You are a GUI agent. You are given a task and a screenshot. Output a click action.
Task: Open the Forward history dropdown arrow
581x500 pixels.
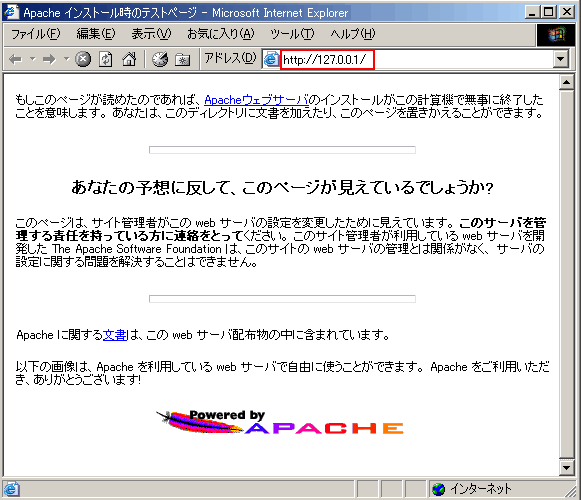point(66,59)
